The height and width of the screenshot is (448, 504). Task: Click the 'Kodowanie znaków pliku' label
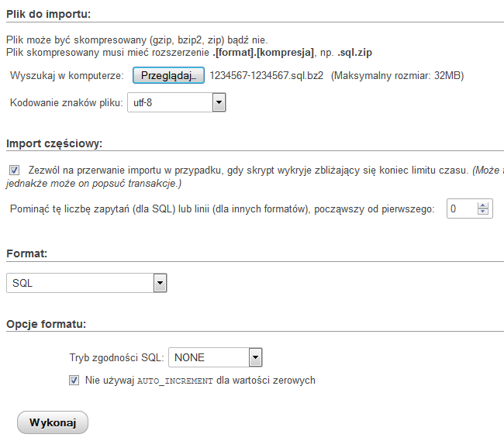66,102
